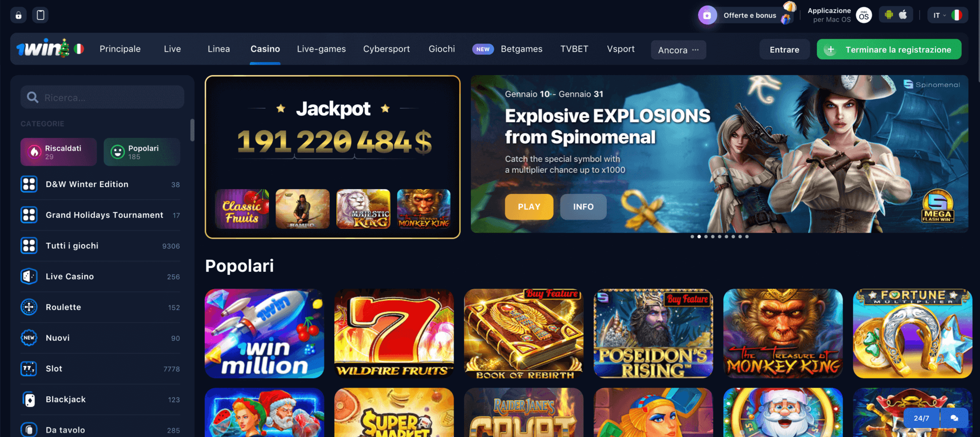Select the second banner carousel dot
This screenshot has width=980, height=437.
click(x=699, y=236)
